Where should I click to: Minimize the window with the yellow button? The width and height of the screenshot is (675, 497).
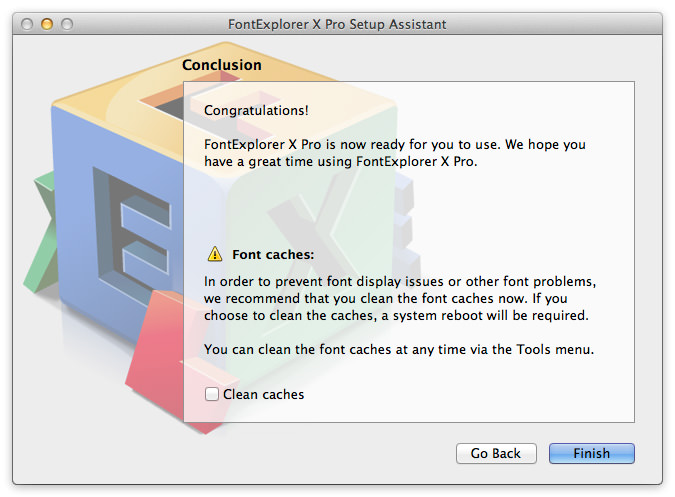tap(47, 24)
